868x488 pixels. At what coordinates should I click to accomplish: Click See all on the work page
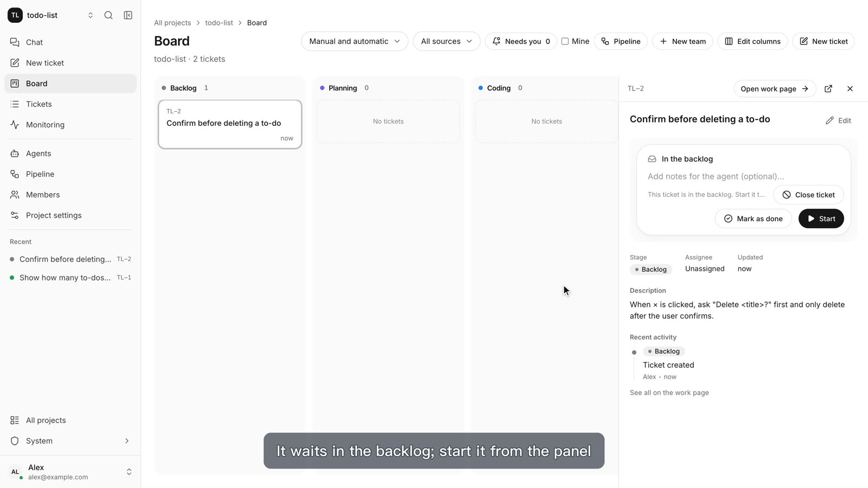click(x=669, y=393)
